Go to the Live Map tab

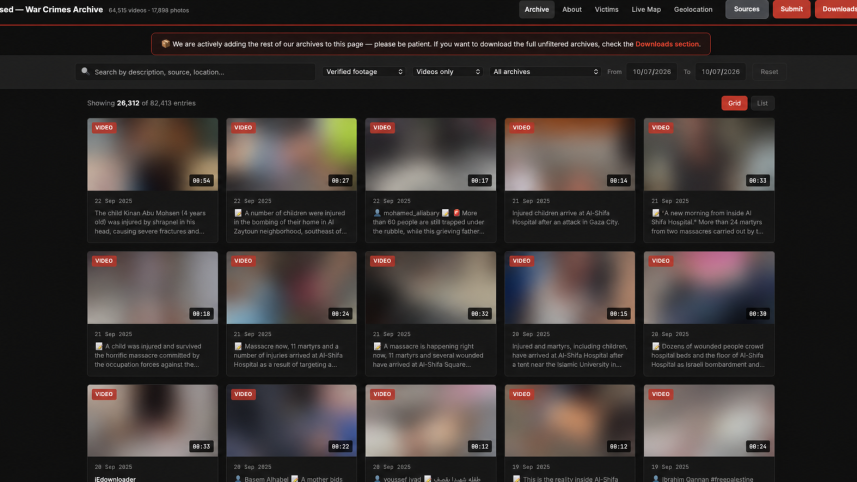click(646, 9)
